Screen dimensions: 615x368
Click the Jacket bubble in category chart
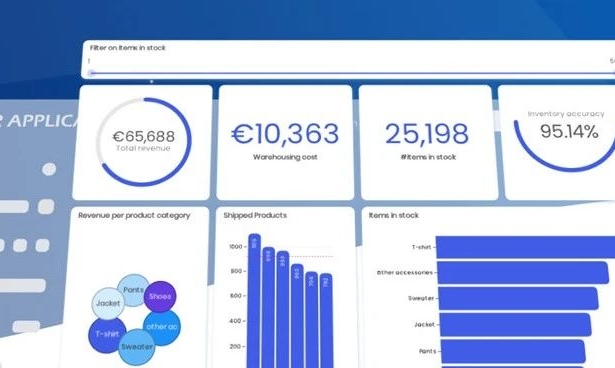pos(108,303)
